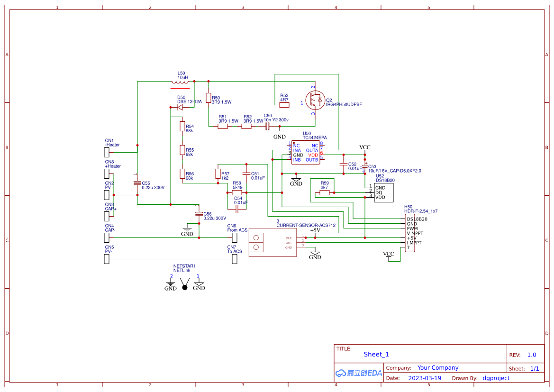The height and width of the screenshot is (392, 554).
Task: Select resistor R52 symbol
Action: click(x=246, y=126)
